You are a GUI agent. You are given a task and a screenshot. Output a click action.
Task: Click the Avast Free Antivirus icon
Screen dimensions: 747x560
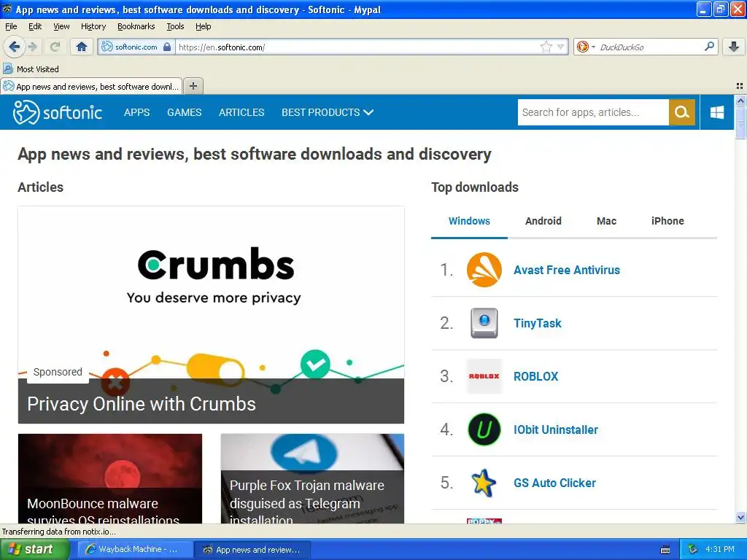pos(484,270)
